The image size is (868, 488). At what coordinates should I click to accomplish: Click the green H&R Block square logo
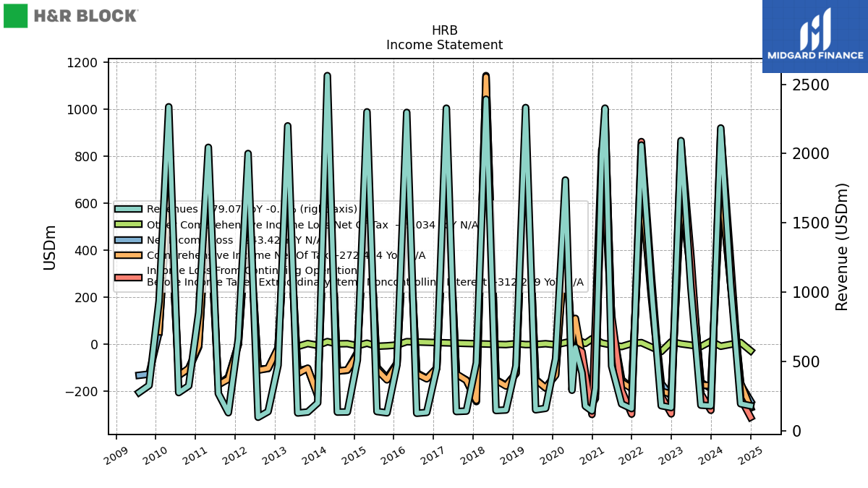coord(16,16)
